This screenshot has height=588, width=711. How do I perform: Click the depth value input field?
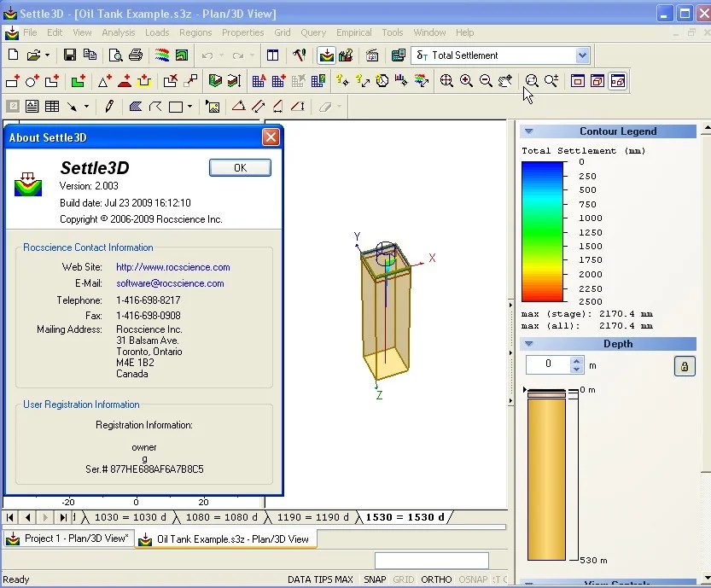point(548,364)
